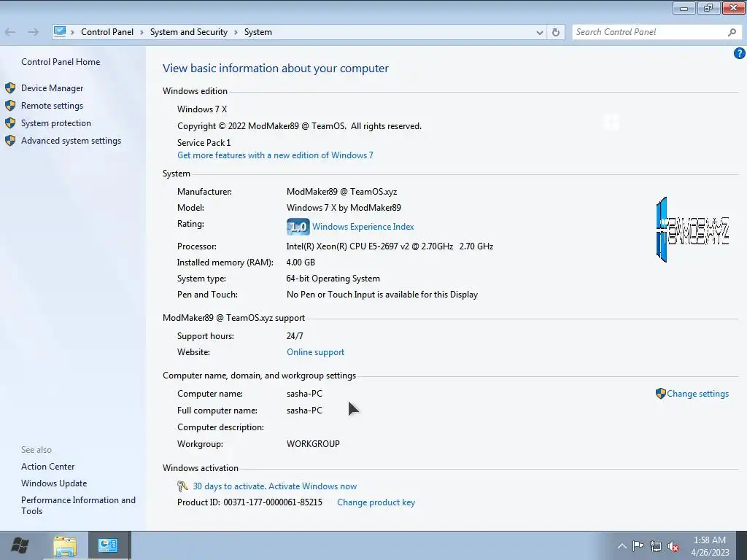
Task: Click the Service Pack 1 text
Action: 204,143
